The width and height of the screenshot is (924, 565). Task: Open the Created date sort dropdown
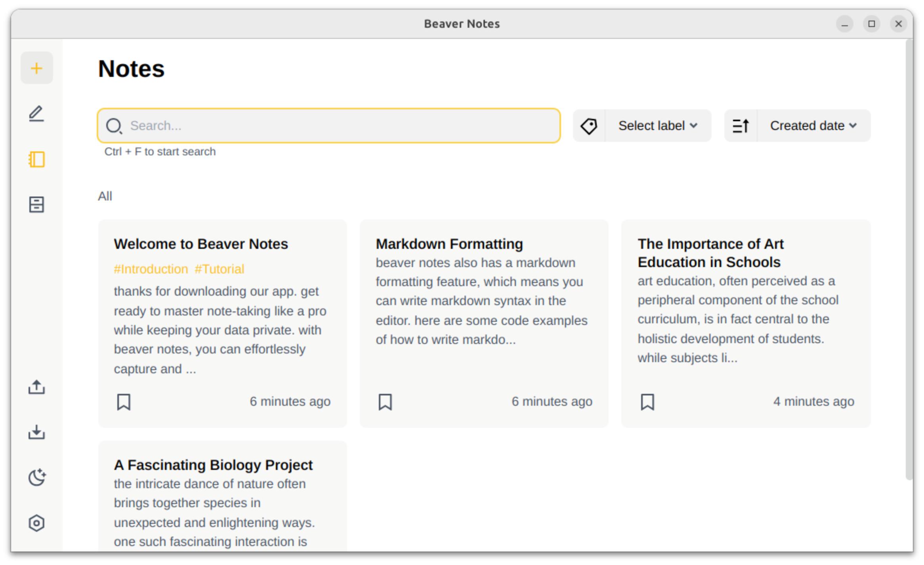click(x=813, y=126)
